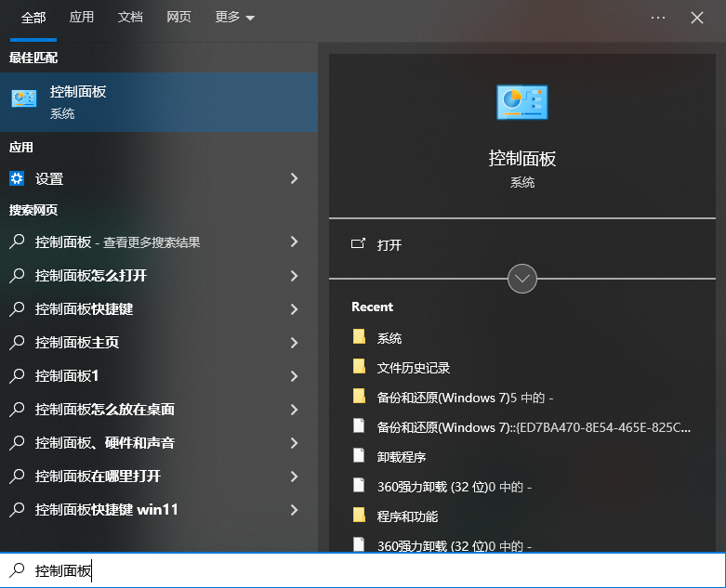Screen dimensions: 726x588
Task: Expand arrow for 控制面板怎么放在桌面
Action: pyautogui.click(x=294, y=410)
